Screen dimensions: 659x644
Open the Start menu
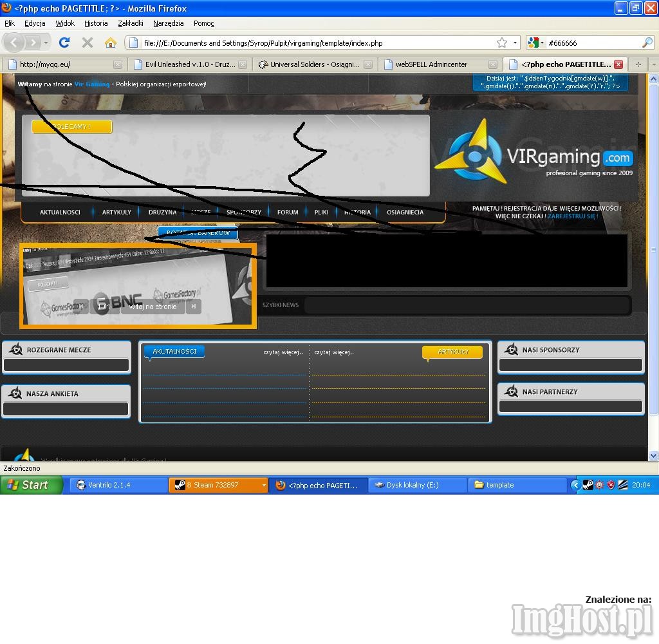click(31, 485)
